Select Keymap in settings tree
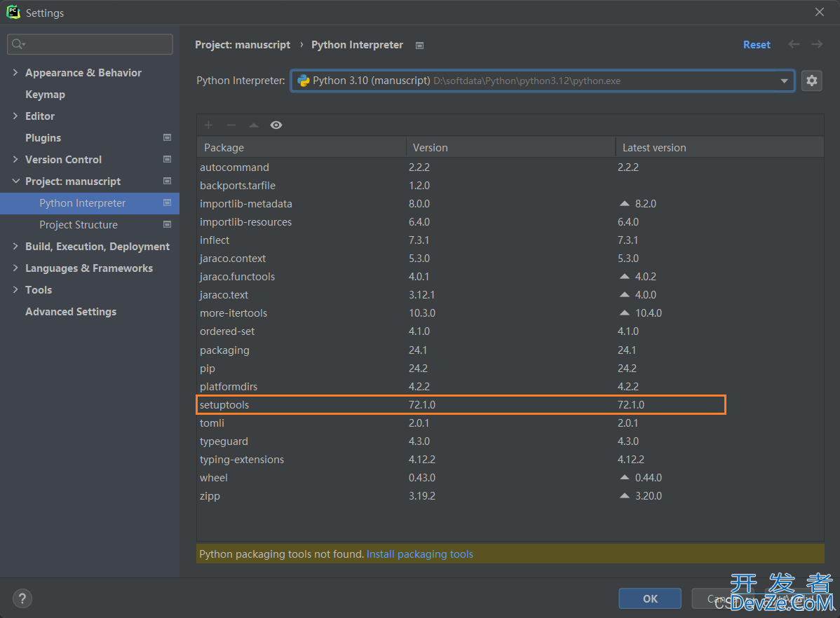The height and width of the screenshot is (618, 840). point(45,95)
